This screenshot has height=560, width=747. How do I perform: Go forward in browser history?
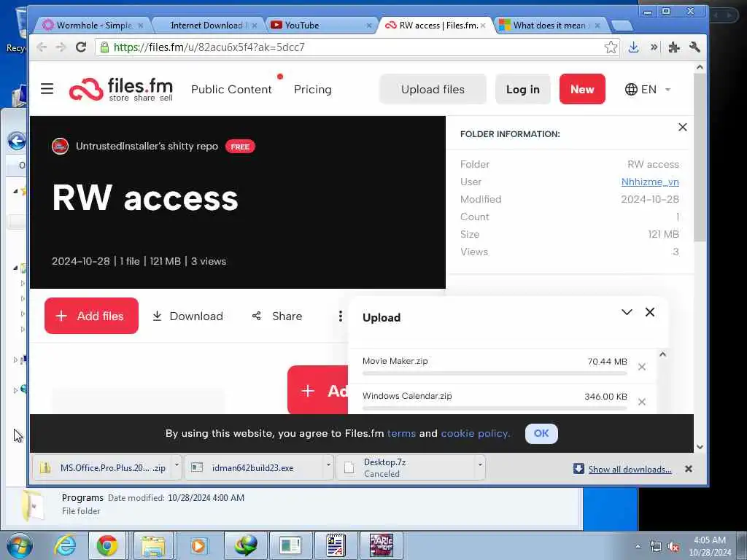click(x=61, y=47)
